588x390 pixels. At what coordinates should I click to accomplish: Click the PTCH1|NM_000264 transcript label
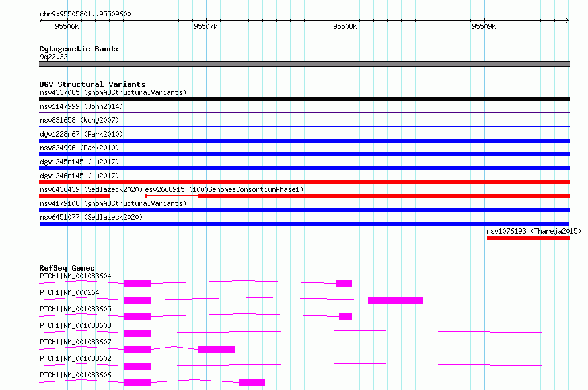69,292
